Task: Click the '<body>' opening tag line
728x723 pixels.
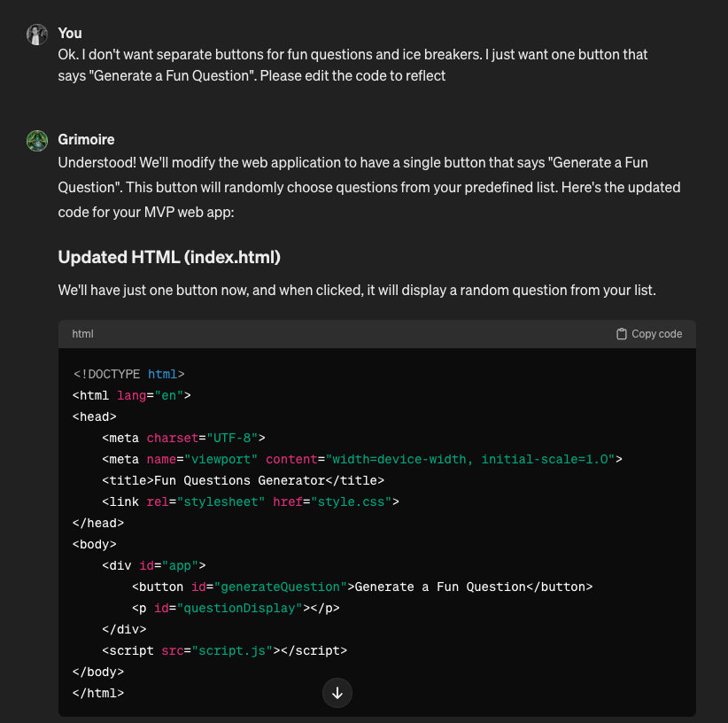Action: pyautogui.click(x=95, y=544)
